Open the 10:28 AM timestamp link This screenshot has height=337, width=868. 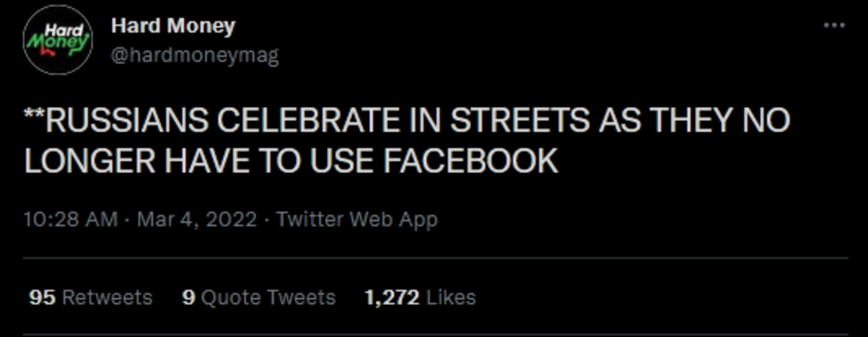[x=72, y=220]
